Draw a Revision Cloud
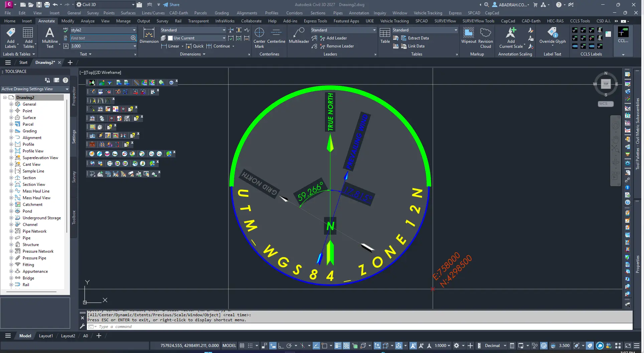Image resolution: width=644 pixels, height=353 pixels. point(485,38)
